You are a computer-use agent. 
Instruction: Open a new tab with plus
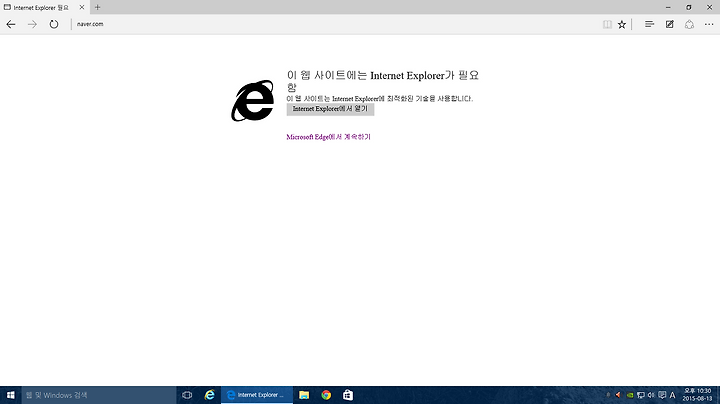pyautogui.click(x=97, y=7)
